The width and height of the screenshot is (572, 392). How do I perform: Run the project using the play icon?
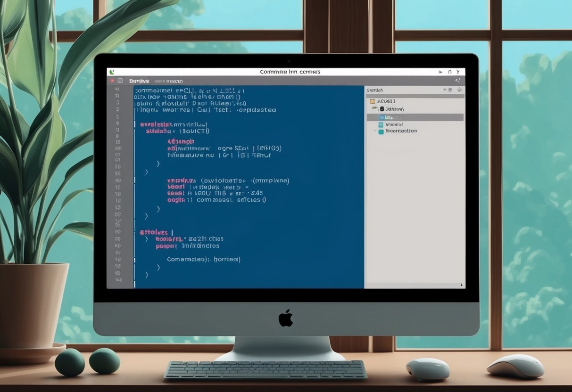pyautogui.click(x=441, y=72)
